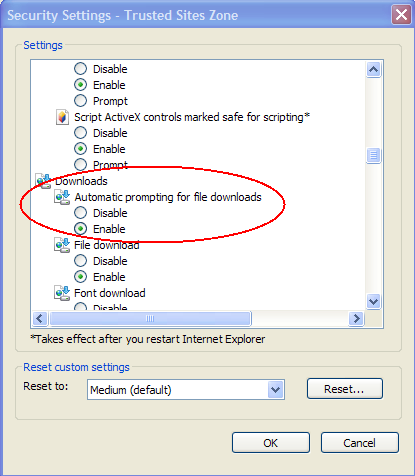This screenshot has width=415, height=476.
Task: Click the Automatic prompting for file downloads icon
Action: pyautogui.click(x=62, y=197)
